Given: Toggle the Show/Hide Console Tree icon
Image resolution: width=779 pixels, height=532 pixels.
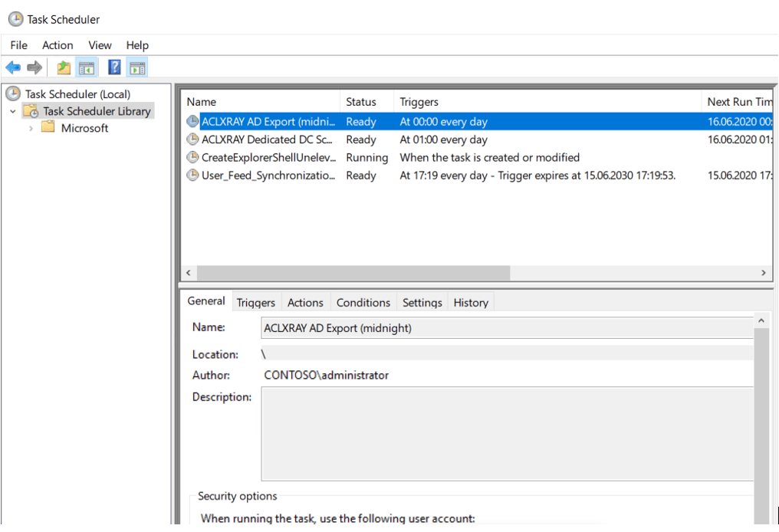Looking at the screenshot, I should pyautogui.click(x=86, y=68).
